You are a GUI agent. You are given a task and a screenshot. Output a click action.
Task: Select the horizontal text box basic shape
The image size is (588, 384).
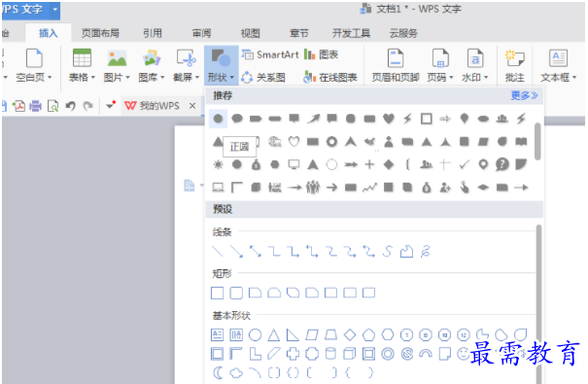tap(217, 334)
